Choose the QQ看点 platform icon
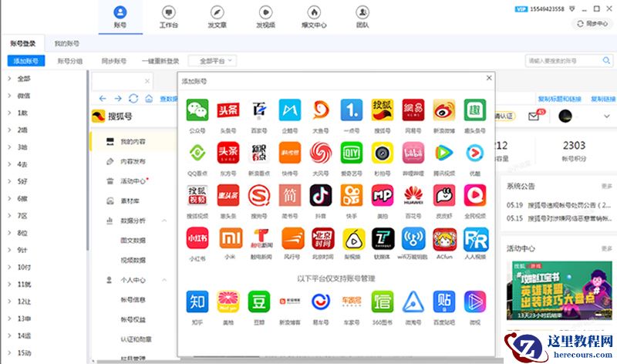This screenshot has height=364, width=617. click(197, 153)
